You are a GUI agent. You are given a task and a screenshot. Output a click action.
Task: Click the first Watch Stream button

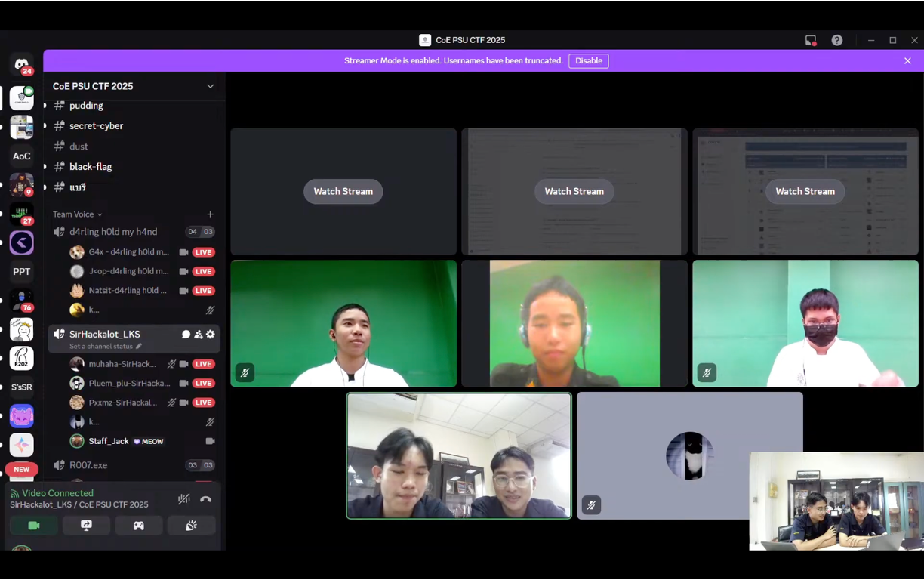click(343, 191)
